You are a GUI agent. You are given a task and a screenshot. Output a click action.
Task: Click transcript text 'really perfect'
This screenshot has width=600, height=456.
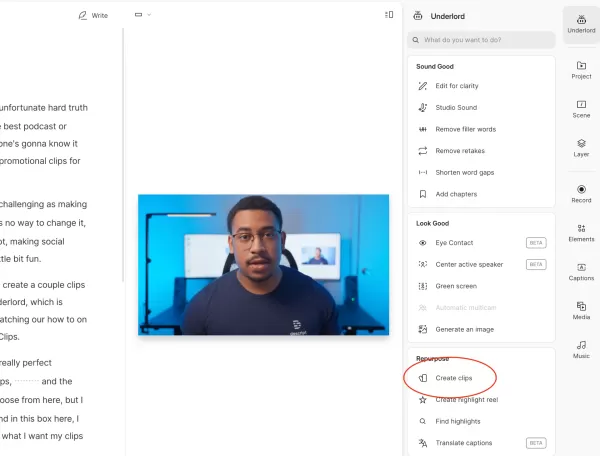tap(26, 363)
